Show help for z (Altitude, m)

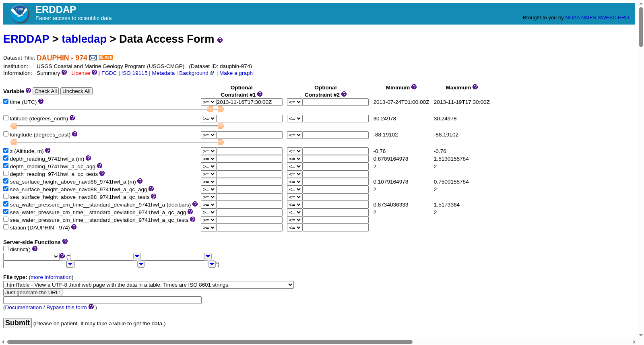(x=47, y=151)
